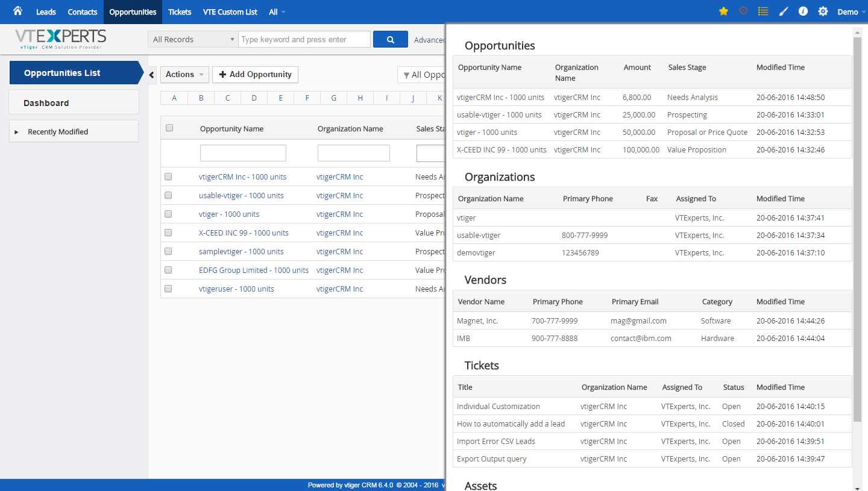This screenshot has height=491, width=868.
Task: Click the IMB vendor name
Action: [x=464, y=338]
